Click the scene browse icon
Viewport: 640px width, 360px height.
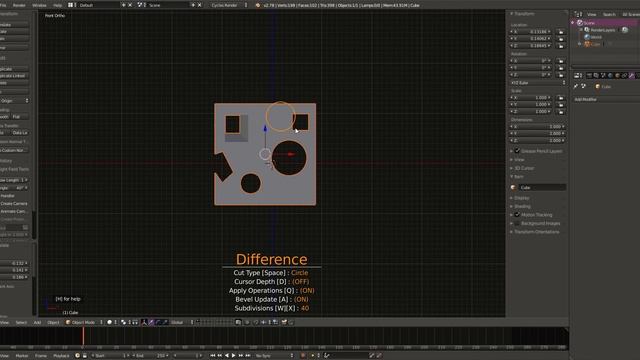pyautogui.click(x=141, y=5)
